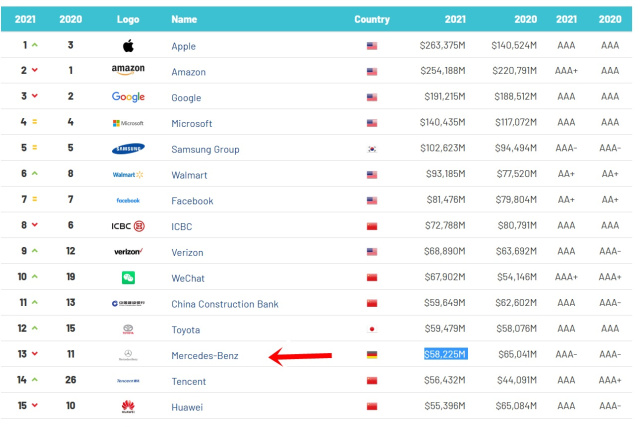Click the South Korea flag for Samsung

pyautogui.click(x=372, y=149)
